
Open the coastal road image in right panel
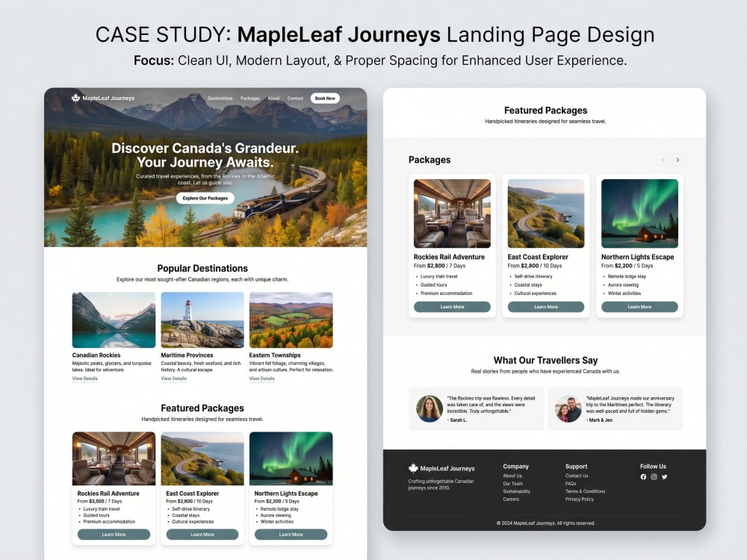point(545,214)
